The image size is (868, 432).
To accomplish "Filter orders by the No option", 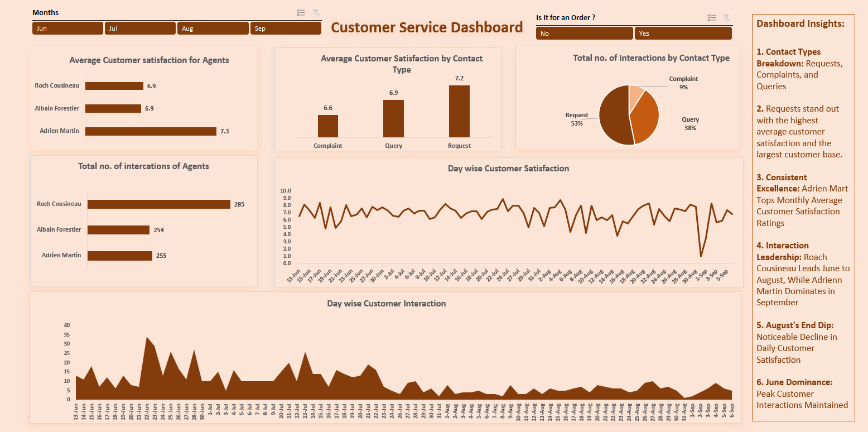I will (584, 33).
